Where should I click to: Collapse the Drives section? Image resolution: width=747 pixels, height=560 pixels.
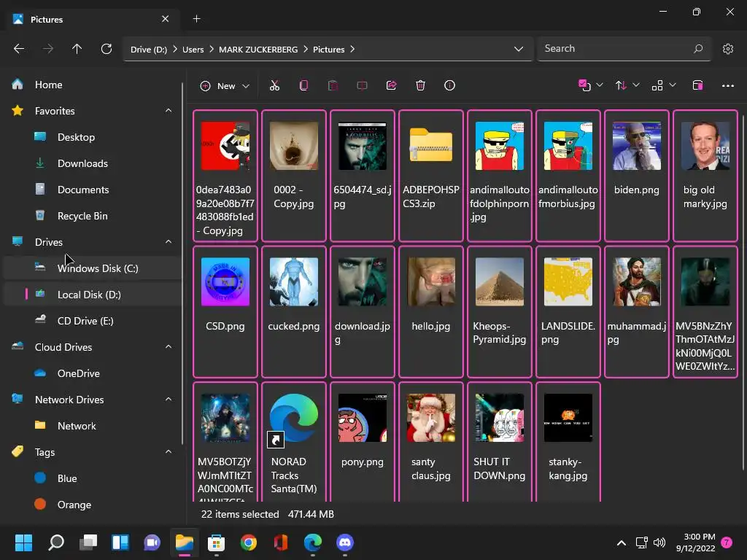(169, 242)
